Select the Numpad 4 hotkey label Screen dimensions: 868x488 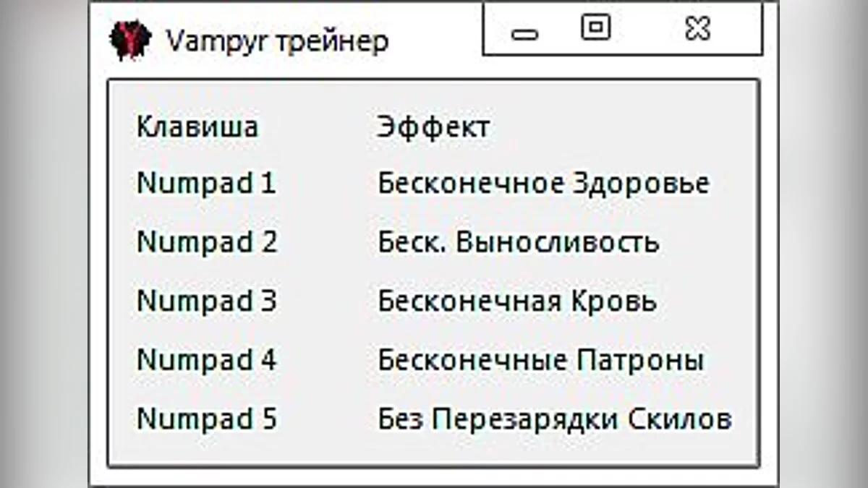[x=206, y=359]
